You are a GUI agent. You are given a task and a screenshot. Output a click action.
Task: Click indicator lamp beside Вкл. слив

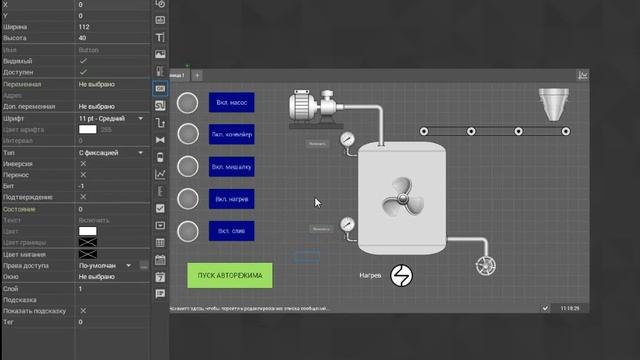(187, 231)
